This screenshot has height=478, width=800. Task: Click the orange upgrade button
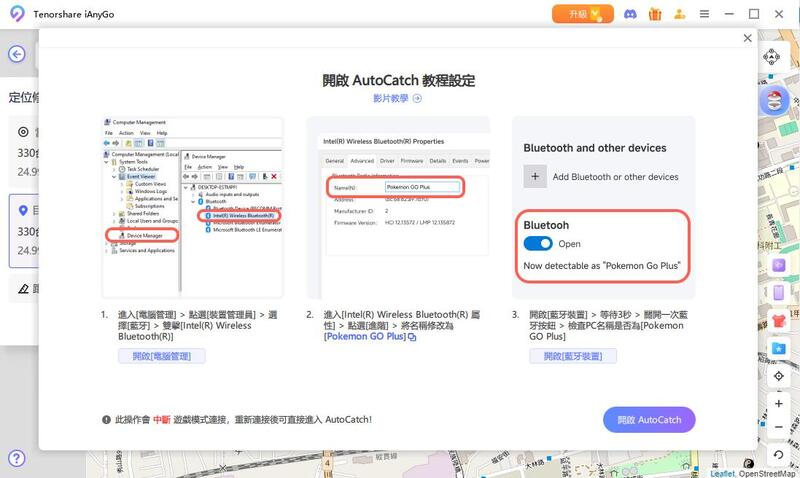583,14
